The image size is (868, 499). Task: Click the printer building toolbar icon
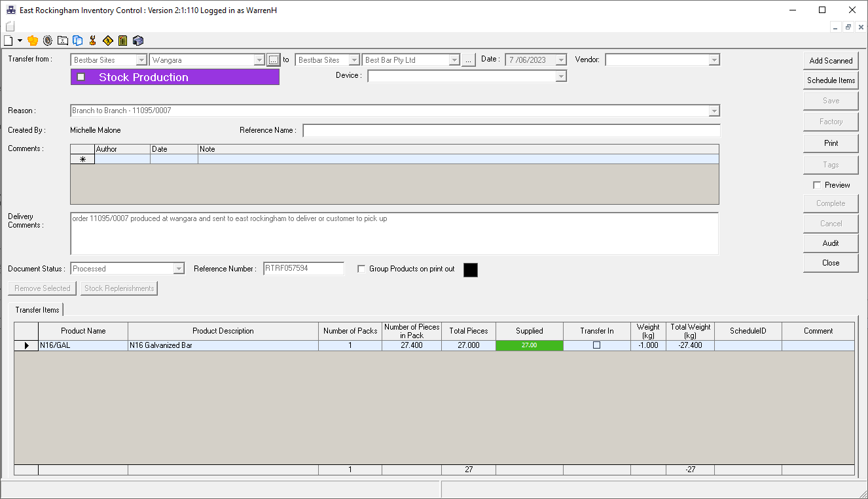pyautogui.click(x=137, y=40)
